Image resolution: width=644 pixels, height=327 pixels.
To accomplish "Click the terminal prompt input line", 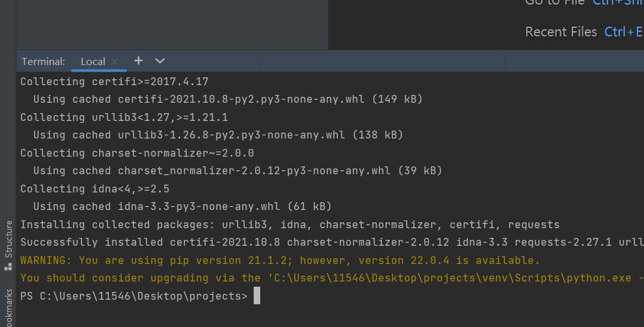I will pos(140,296).
